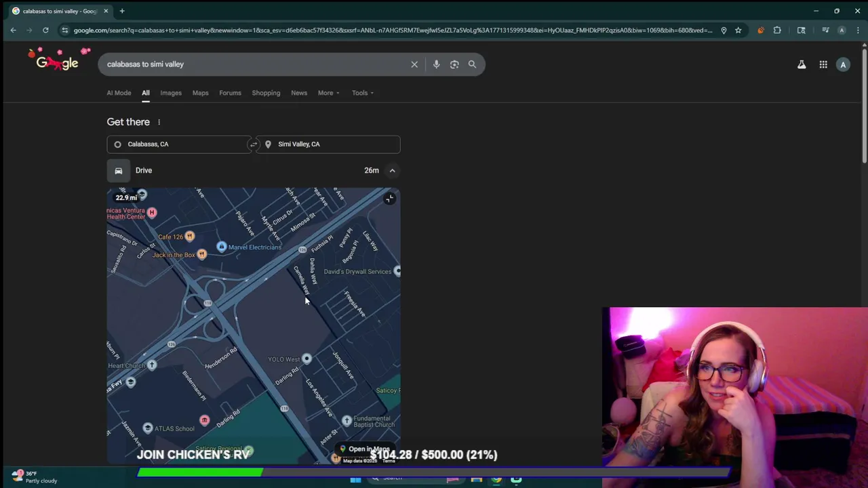868x488 pixels.
Task: Open a new browser tab
Action: pos(122,11)
